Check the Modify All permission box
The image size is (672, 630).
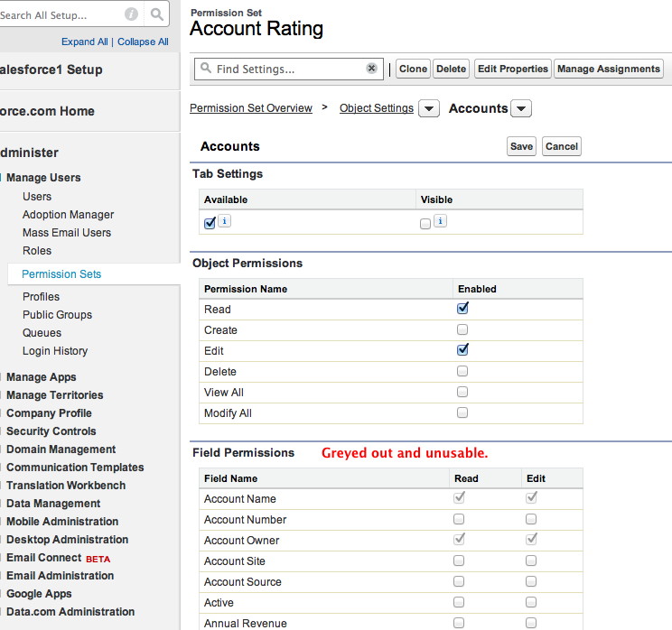coord(462,413)
